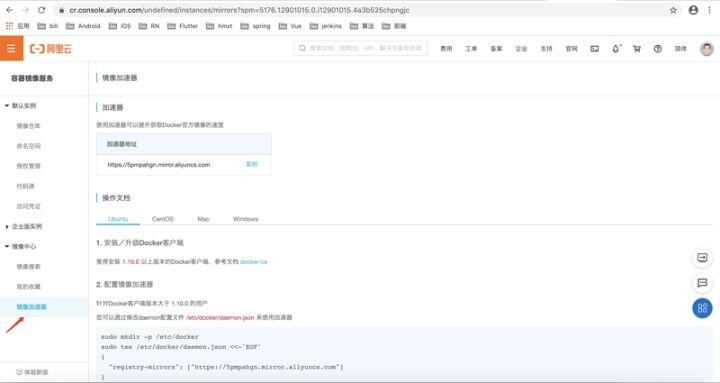Click the /etc/docker/daemon.json path text
Image resolution: width=720 pixels, height=383 pixels.
pyautogui.click(x=220, y=317)
